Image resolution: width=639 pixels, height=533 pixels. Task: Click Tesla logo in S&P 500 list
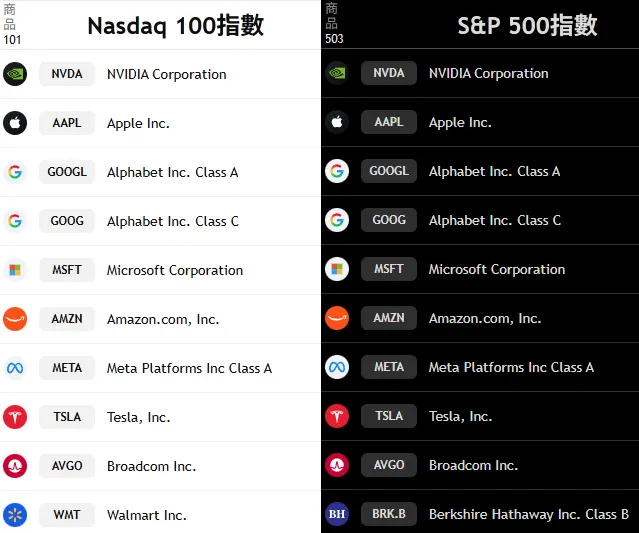pyautogui.click(x=337, y=416)
